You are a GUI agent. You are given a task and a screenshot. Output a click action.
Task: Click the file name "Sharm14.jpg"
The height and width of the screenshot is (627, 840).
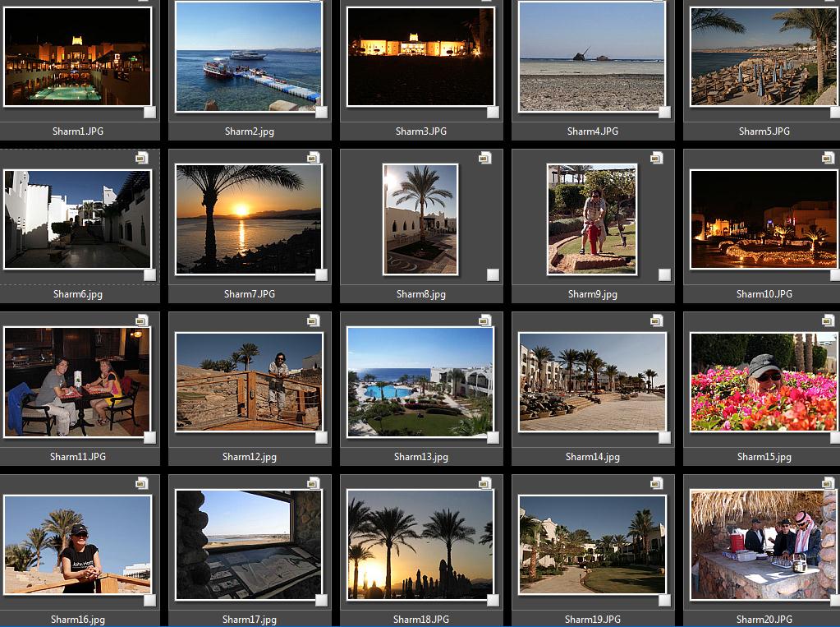tap(593, 457)
